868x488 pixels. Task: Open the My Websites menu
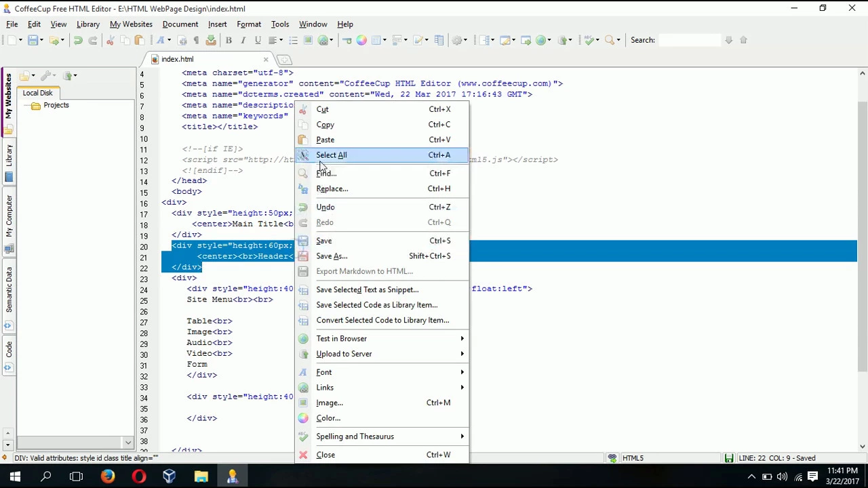[x=131, y=24]
